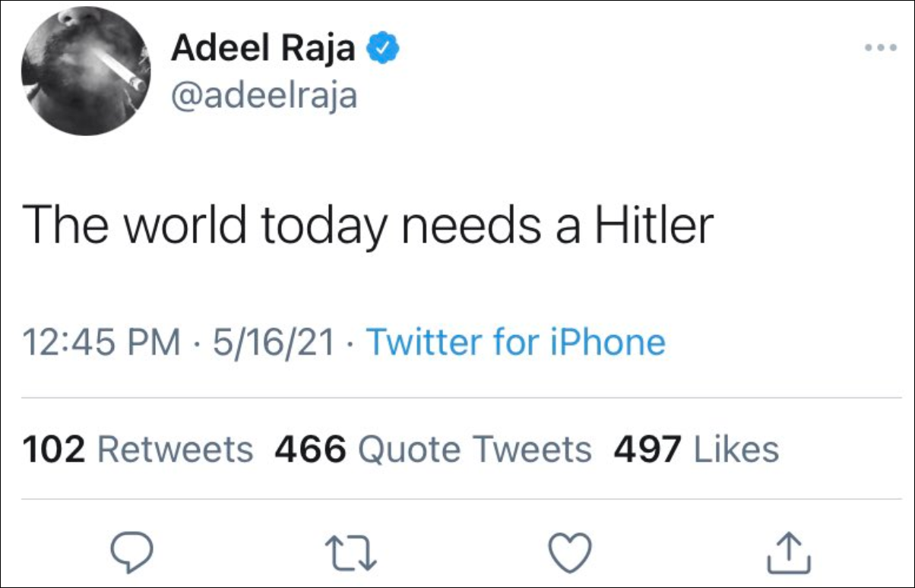Open the Twitter for iPhone source link

click(516, 342)
